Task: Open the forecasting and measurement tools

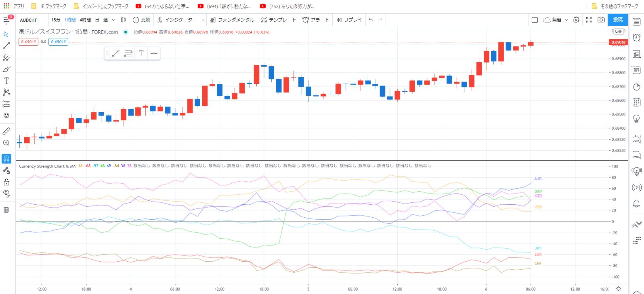Action: click(x=6, y=104)
